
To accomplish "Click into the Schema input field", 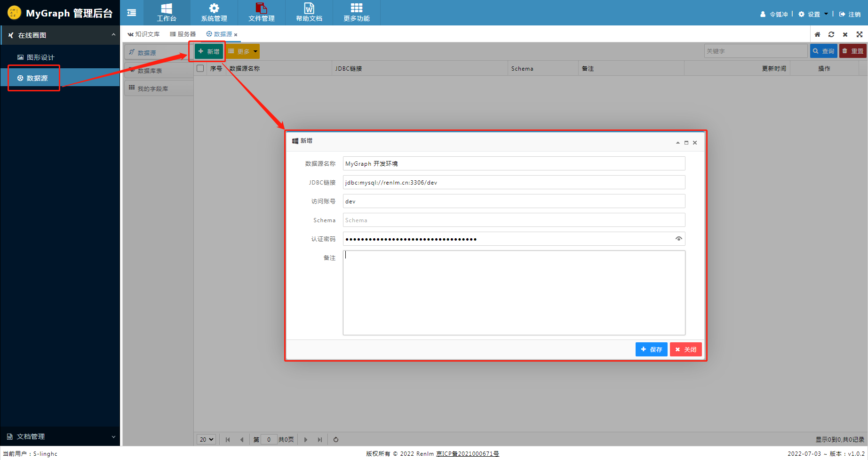I will pos(514,220).
